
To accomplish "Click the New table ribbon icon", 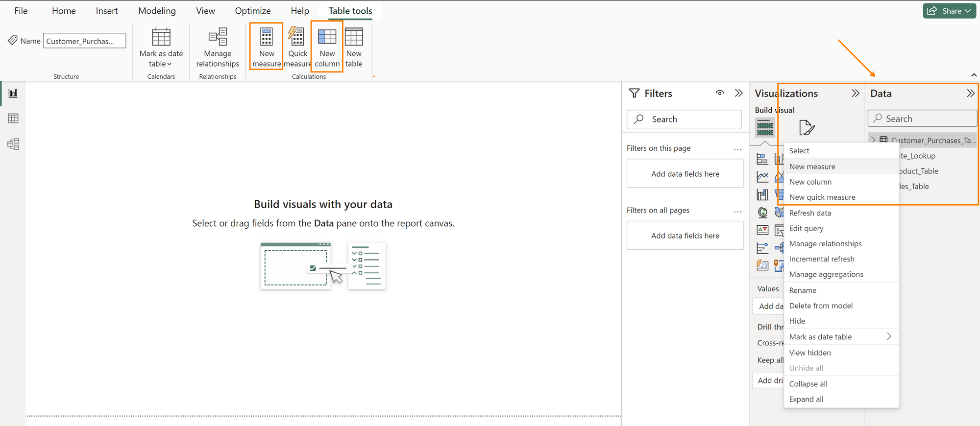I will coord(354,38).
